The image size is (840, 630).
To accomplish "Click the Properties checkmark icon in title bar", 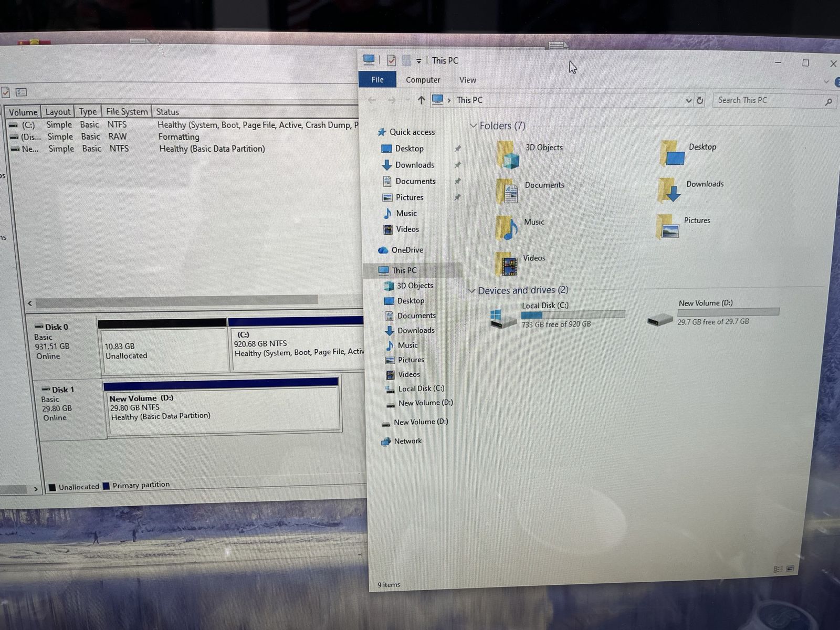I will pyautogui.click(x=391, y=60).
